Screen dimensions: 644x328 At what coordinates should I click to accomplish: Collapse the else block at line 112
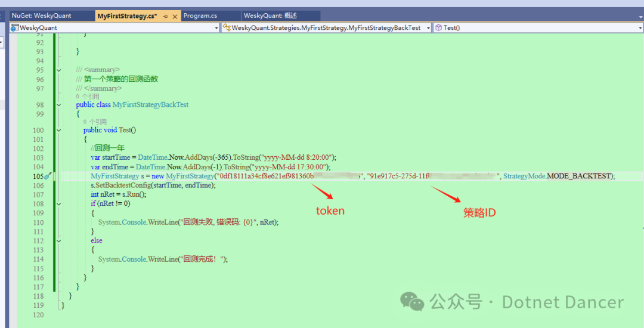tap(58, 240)
